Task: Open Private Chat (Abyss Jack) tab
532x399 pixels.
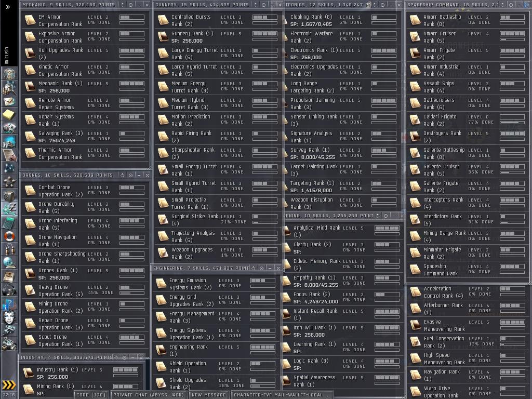Action: pos(148,395)
